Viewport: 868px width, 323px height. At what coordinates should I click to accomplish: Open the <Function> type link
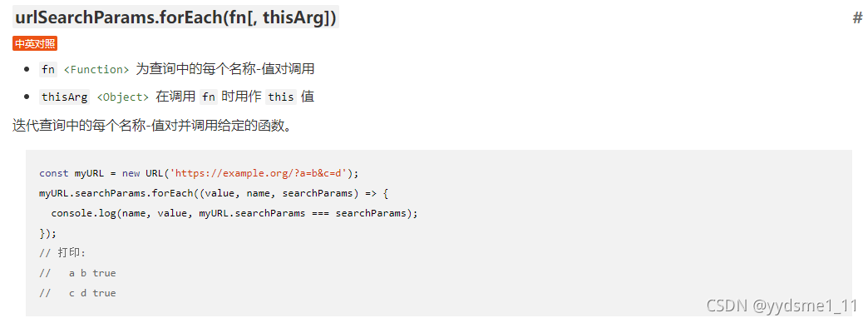(96, 70)
